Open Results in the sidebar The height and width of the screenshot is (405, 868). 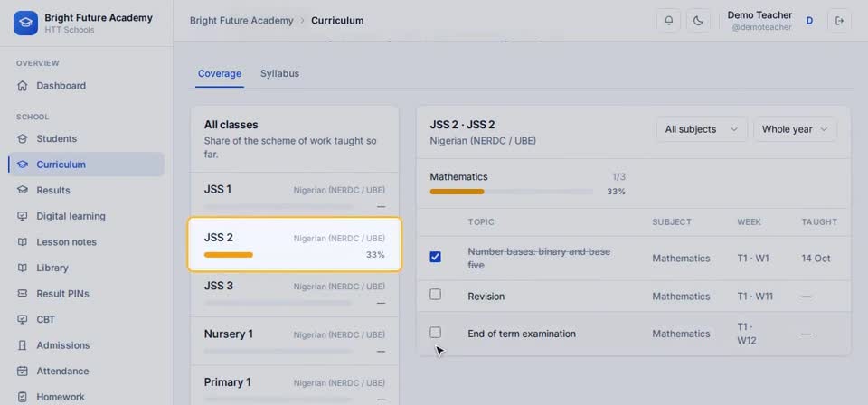pyautogui.click(x=86, y=191)
